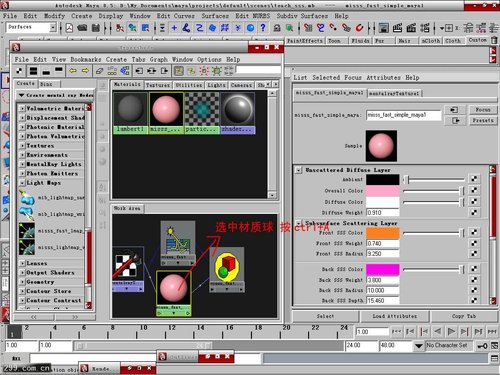Open PaintEffects shelf tab
Viewport: 500px width, 375px height.
point(305,41)
